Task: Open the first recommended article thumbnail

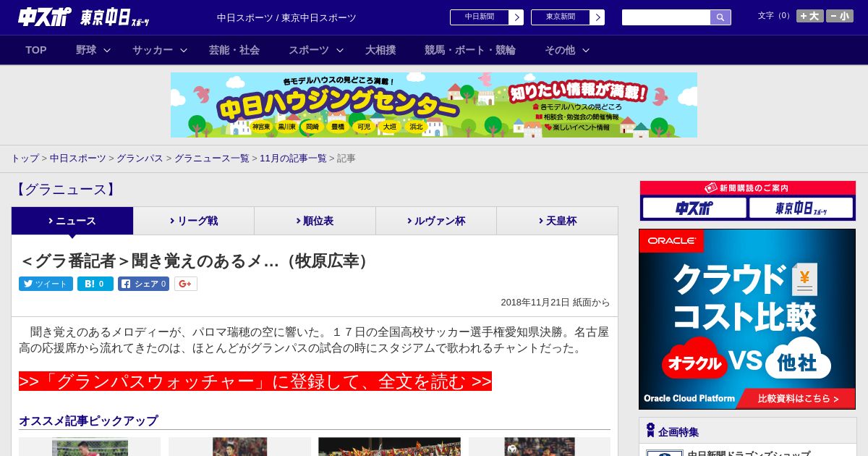Action: [90, 447]
